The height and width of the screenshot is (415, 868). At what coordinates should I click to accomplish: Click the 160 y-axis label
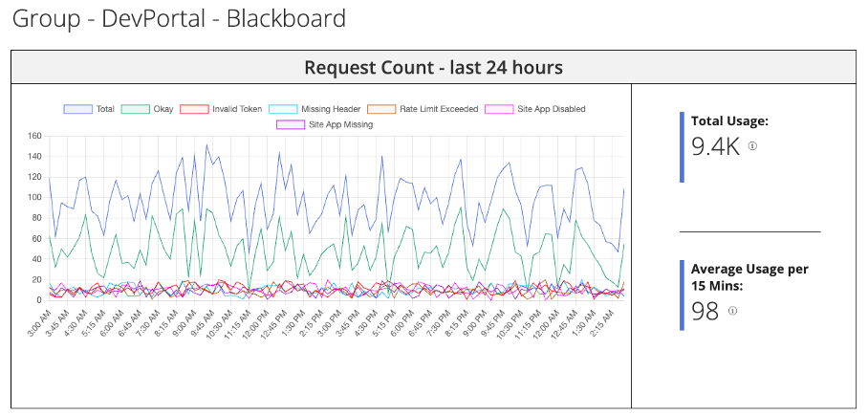point(34,136)
